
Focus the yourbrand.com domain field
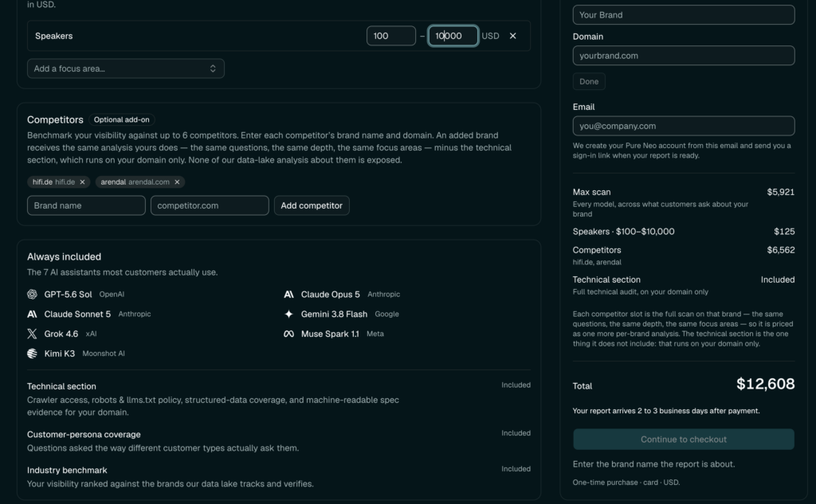[x=684, y=56]
